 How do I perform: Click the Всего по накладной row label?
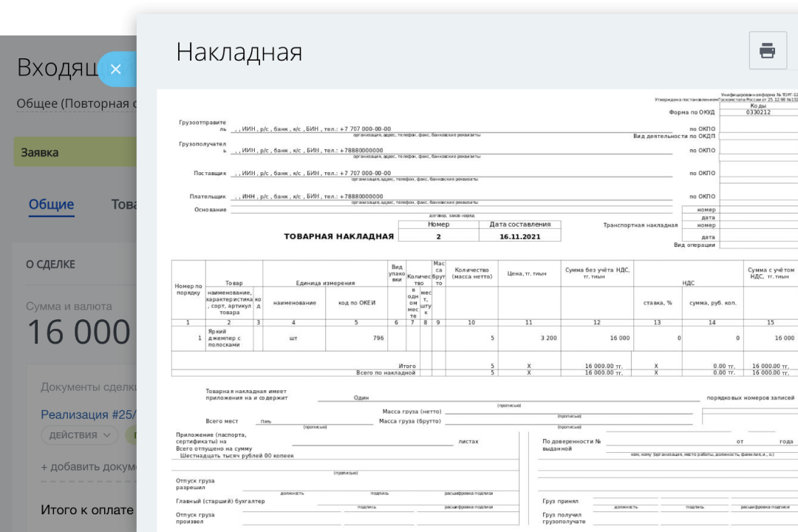pos(386,372)
